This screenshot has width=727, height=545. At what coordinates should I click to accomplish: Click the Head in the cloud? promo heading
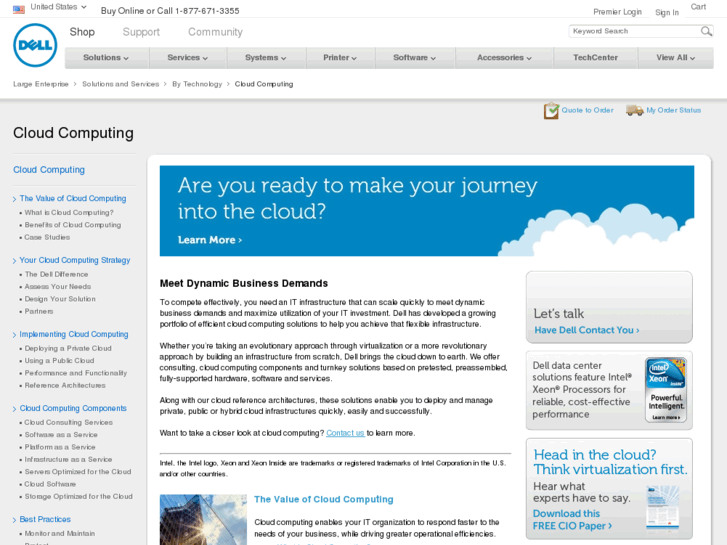[x=610, y=462]
